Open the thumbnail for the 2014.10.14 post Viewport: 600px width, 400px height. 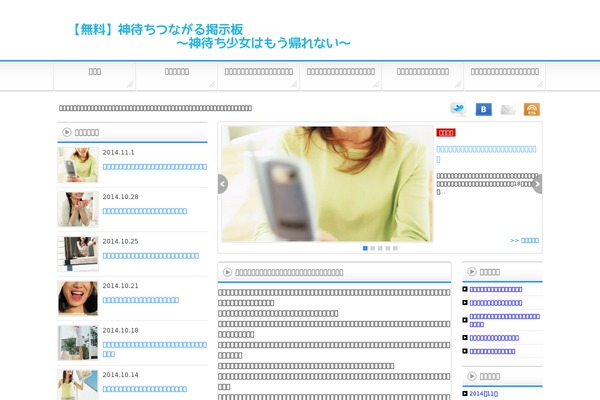point(78,385)
